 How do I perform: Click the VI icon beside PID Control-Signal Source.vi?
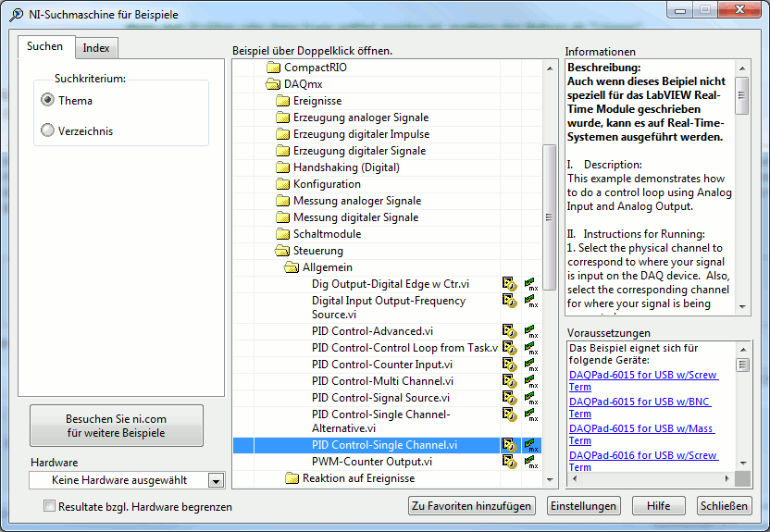[x=509, y=398]
